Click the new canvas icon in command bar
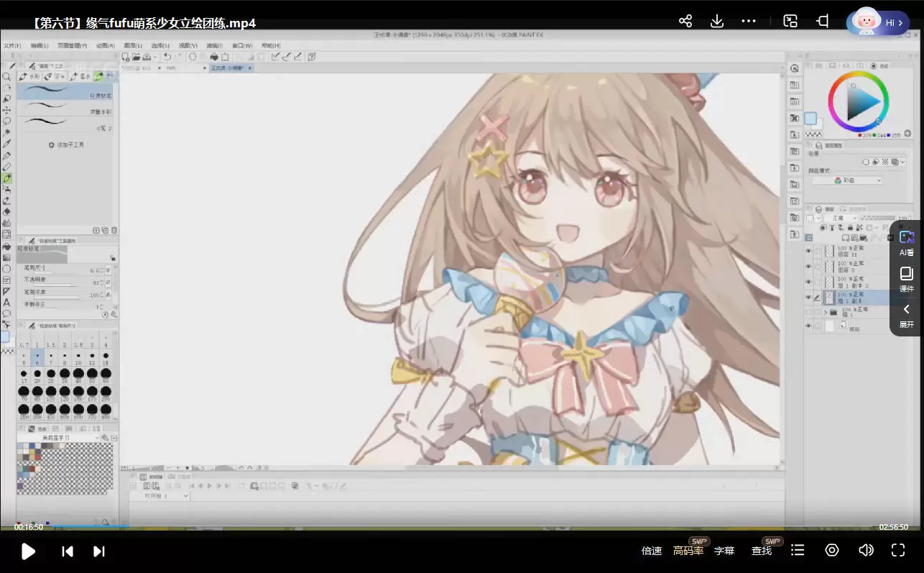 (126, 57)
